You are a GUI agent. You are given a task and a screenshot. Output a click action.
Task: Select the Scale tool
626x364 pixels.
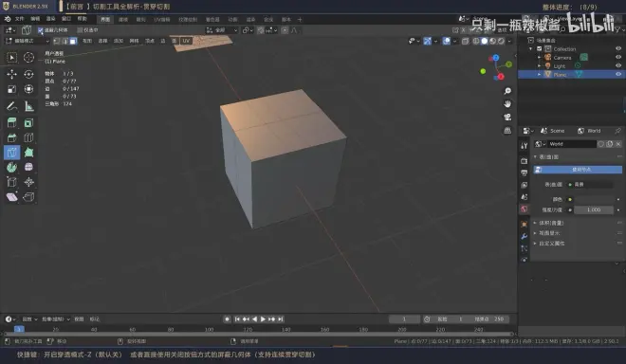click(11, 89)
